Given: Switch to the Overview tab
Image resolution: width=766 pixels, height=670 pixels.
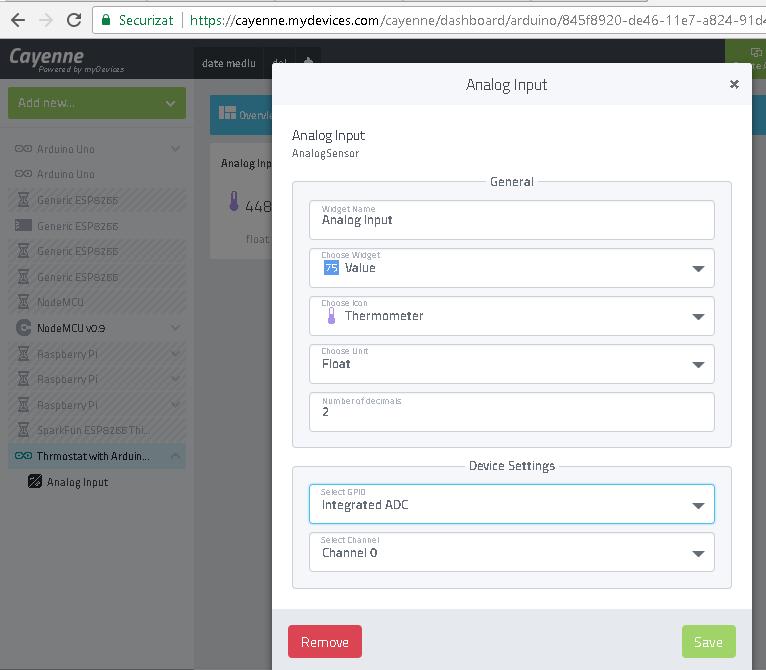Looking at the screenshot, I should [x=241, y=114].
